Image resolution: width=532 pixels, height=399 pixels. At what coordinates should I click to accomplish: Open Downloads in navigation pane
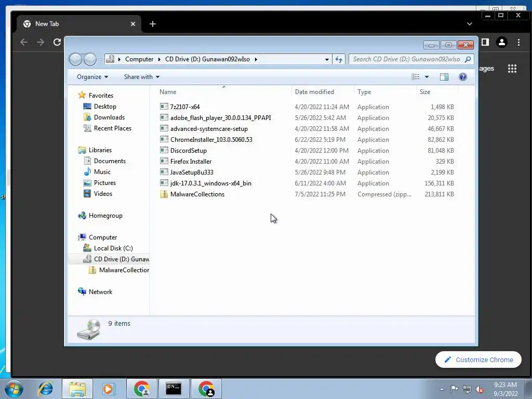109,117
